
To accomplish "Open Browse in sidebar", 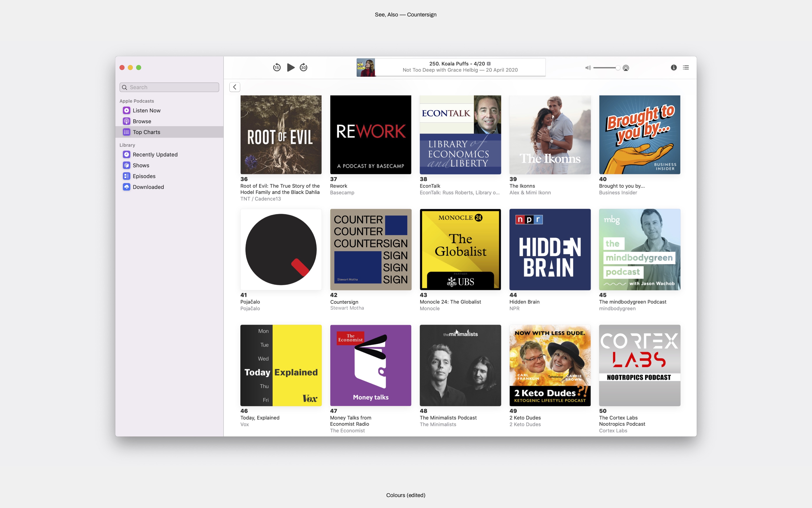I will point(169,121).
